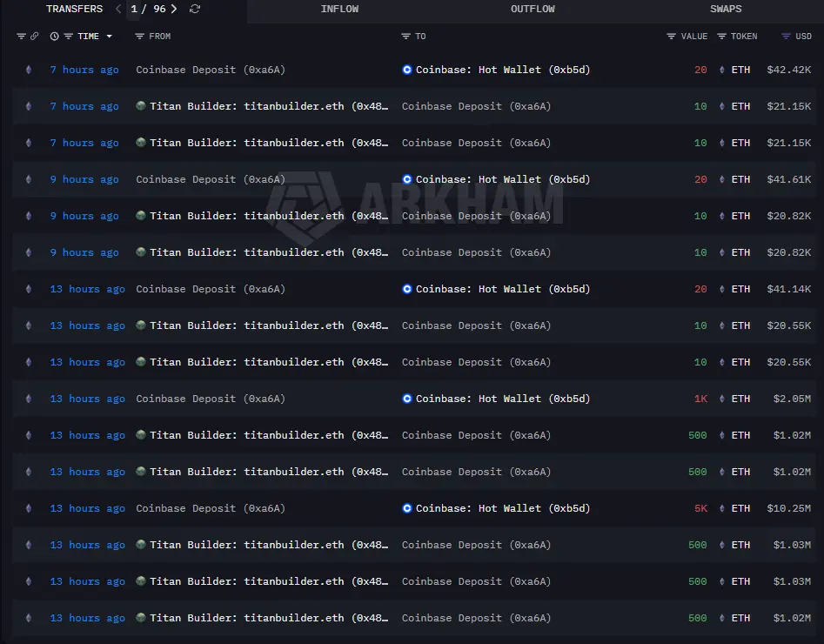Image resolution: width=824 pixels, height=644 pixels.
Task: Open the FROM column filter
Action: pyautogui.click(x=139, y=37)
